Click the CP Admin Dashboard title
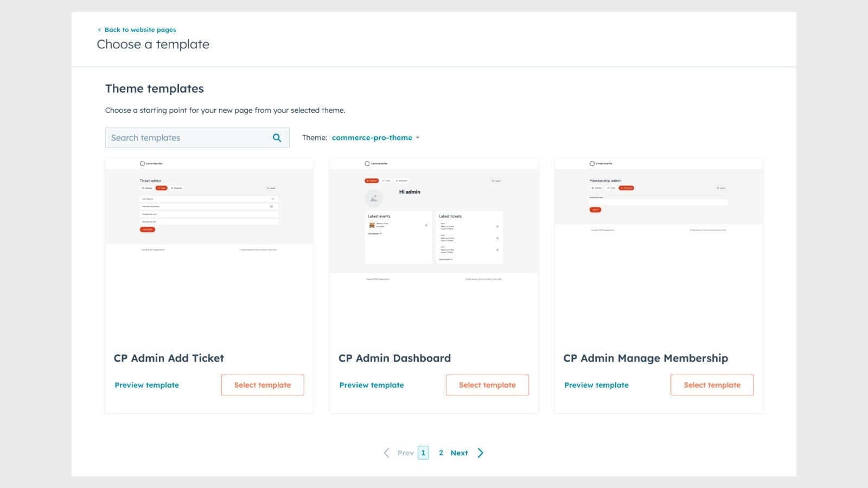 394,358
